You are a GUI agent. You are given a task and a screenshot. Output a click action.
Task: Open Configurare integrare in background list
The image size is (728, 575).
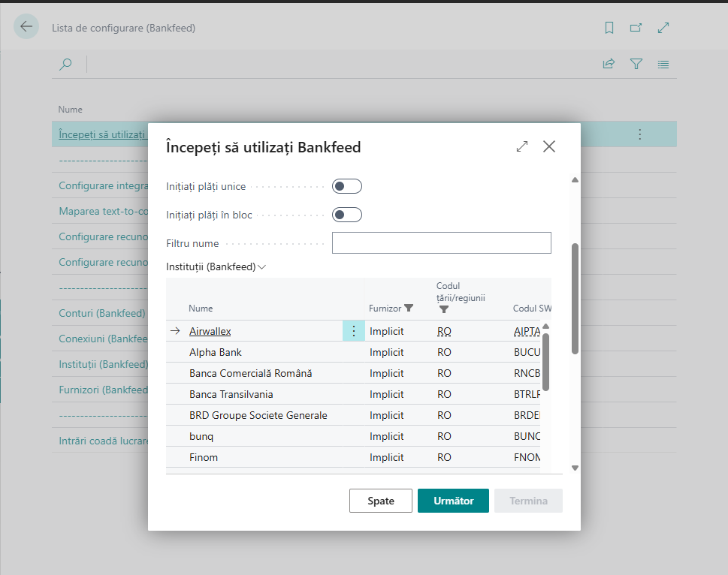[104, 185]
